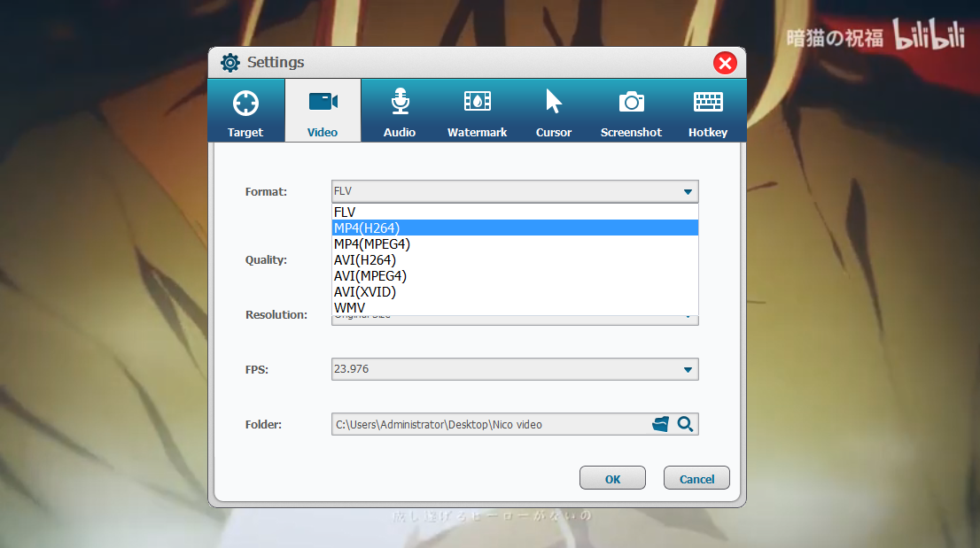Viewport: 980px width, 548px height.
Task: Open Screenshot settings via camera icon
Action: coord(630,101)
